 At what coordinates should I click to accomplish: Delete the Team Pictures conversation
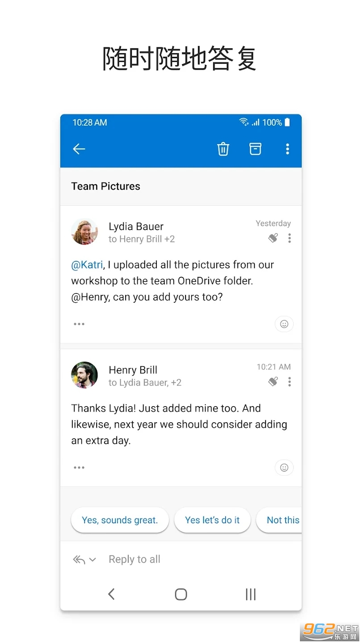(223, 149)
